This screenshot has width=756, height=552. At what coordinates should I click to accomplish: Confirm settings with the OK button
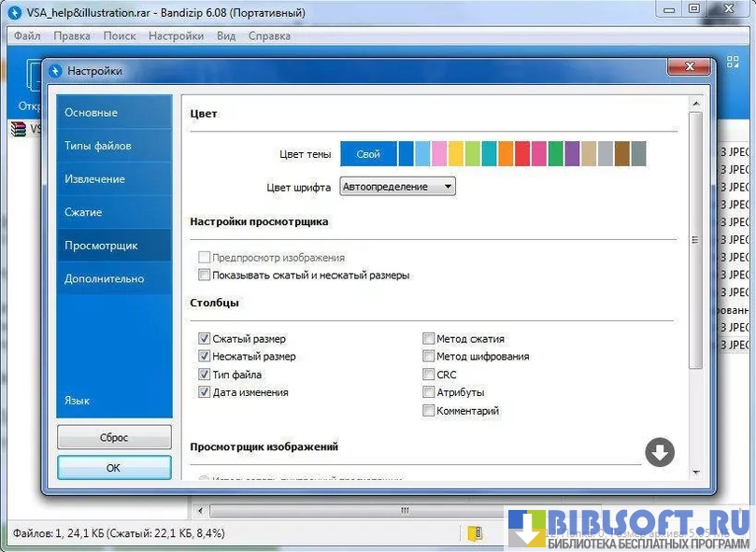[x=113, y=468]
